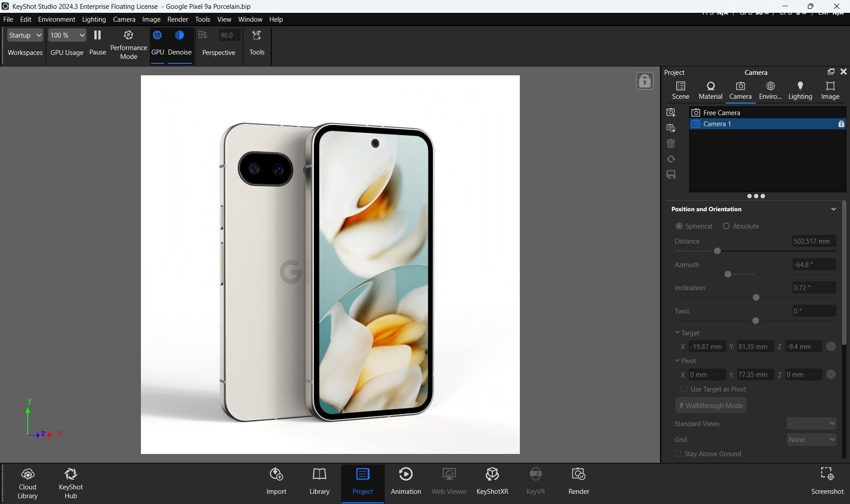This screenshot has height=504, width=850.
Task: Collapse the Target section
Action: (677, 332)
